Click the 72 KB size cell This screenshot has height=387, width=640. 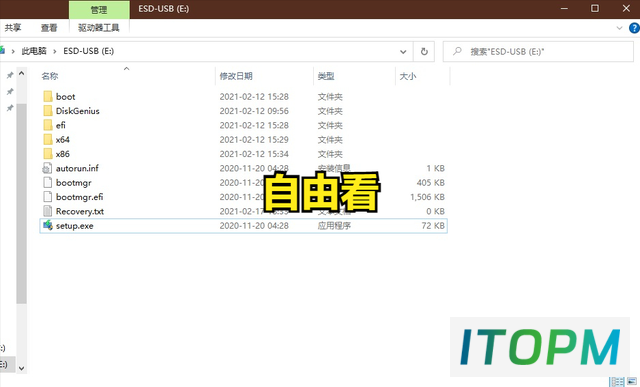click(x=433, y=226)
